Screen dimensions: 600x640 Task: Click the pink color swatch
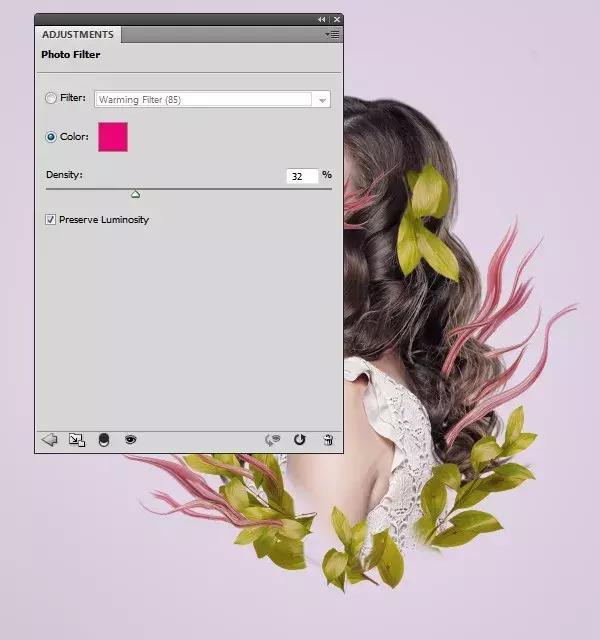tap(113, 137)
